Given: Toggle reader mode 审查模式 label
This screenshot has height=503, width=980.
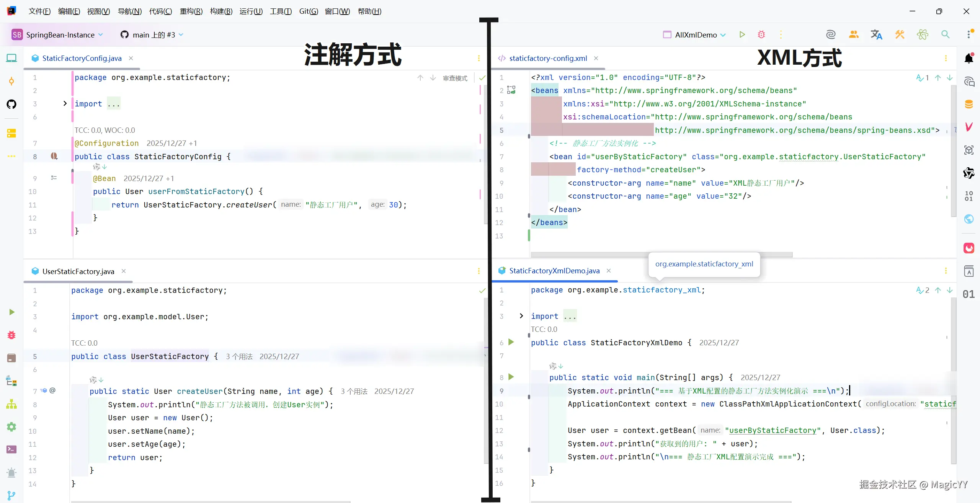Looking at the screenshot, I should 455,78.
